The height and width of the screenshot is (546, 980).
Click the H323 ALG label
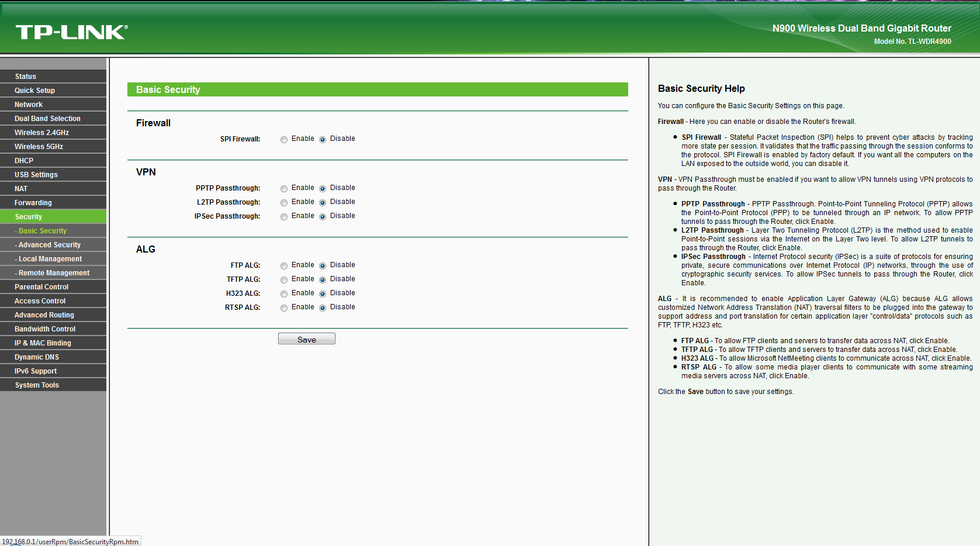pyautogui.click(x=243, y=293)
